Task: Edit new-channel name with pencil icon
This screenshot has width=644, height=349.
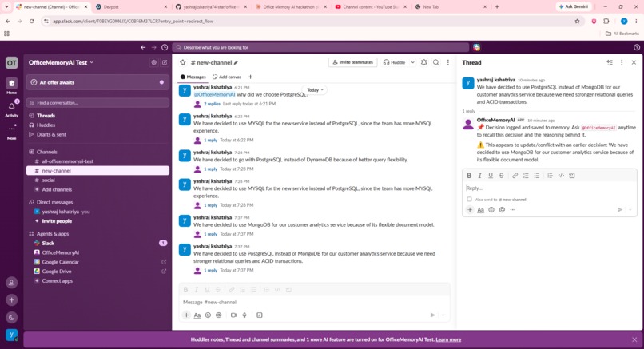Action: 237,63
